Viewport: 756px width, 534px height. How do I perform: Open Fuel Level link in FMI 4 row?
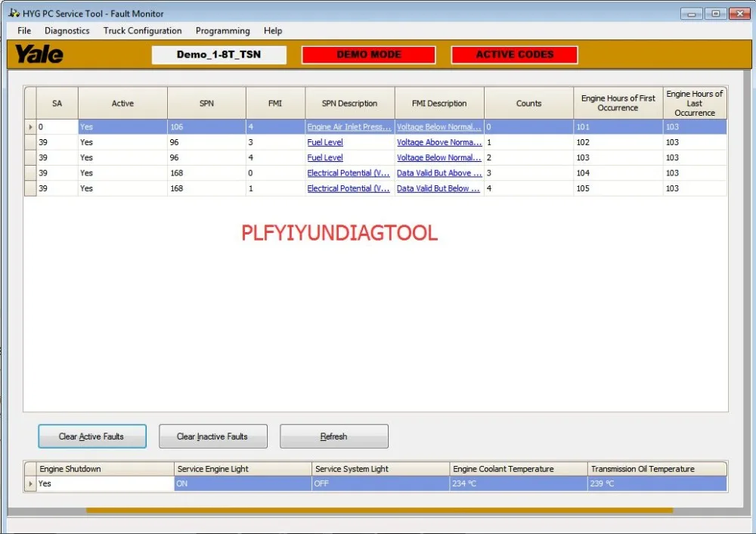click(x=325, y=158)
